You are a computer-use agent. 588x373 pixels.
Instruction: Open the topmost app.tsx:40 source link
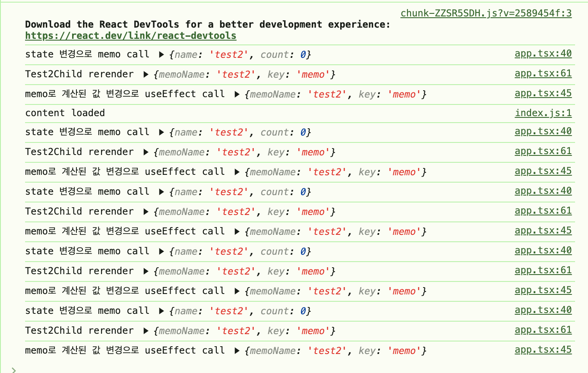click(543, 54)
